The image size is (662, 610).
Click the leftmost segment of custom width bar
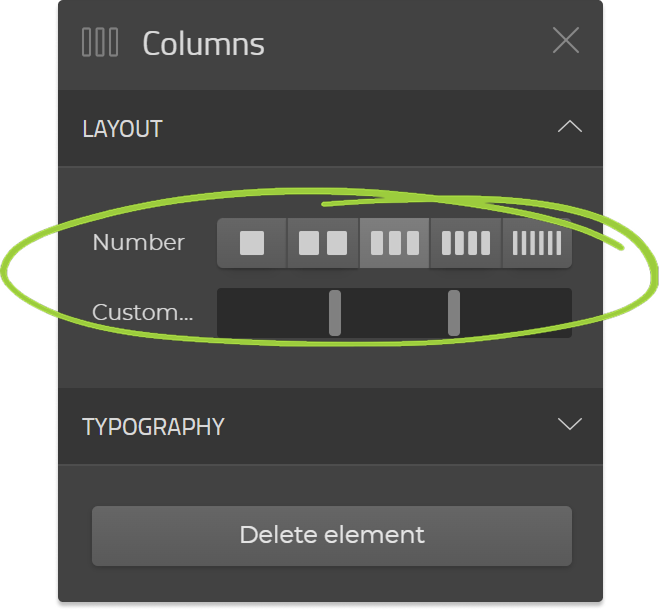coord(274,313)
